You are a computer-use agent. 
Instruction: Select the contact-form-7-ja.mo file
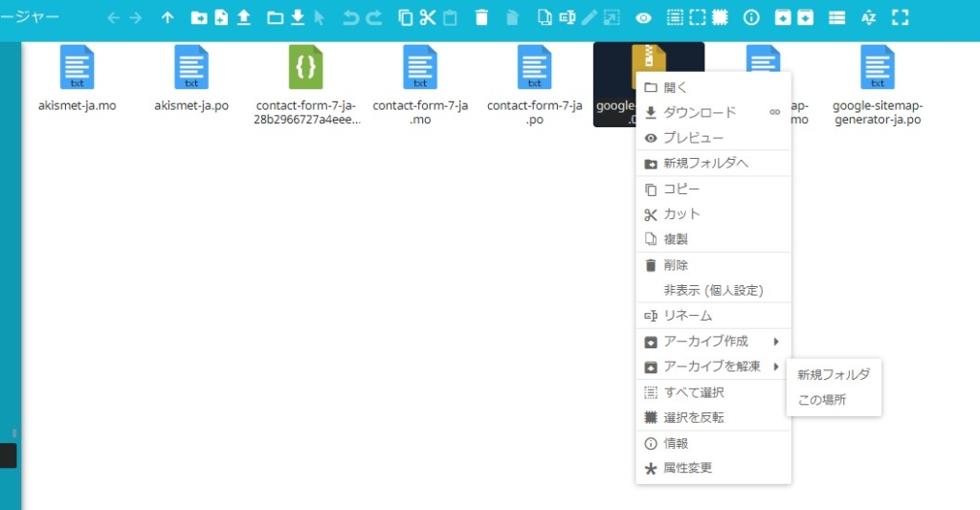tap(420, 85)
